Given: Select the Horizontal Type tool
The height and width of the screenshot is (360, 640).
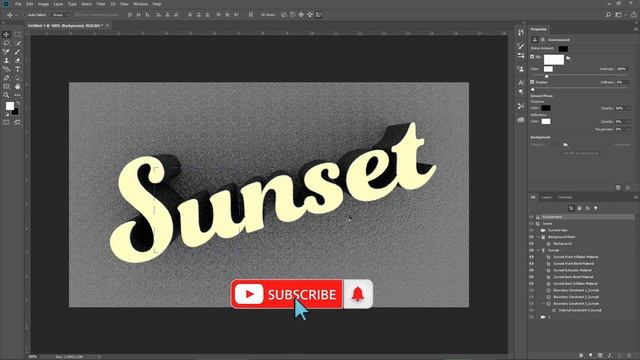Looking at the screenshot, I should [18, 69].
